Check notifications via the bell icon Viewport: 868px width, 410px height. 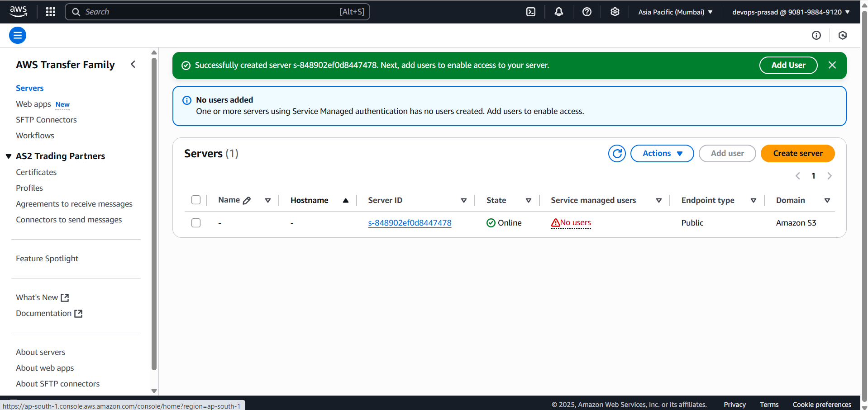[x=558, y=12]
